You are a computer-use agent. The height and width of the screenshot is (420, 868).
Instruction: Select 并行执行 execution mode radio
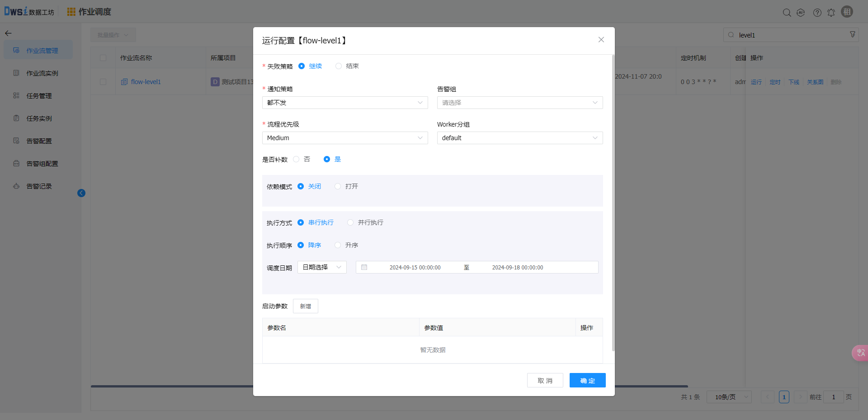click(350, 222)
